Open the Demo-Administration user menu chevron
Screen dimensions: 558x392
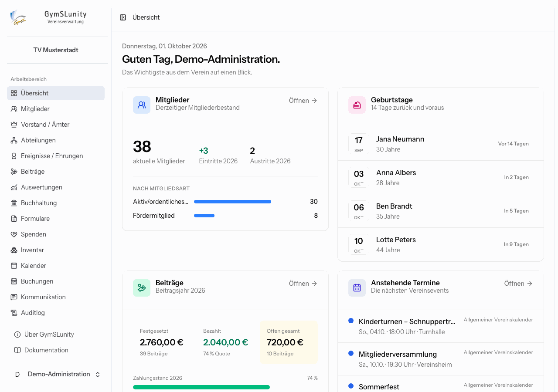(x=98, y=375)
